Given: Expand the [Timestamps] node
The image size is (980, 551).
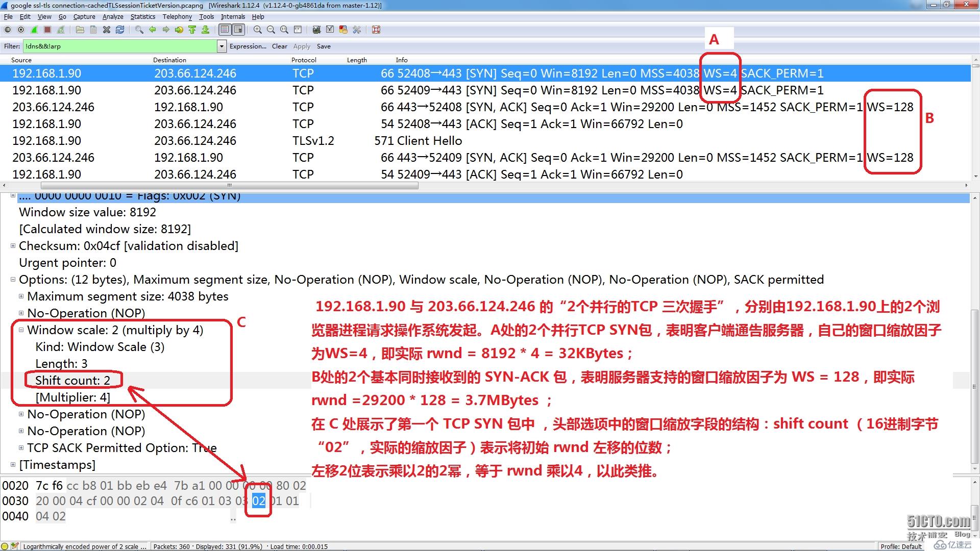Looking at the screenshot, I should coord(13,465).
